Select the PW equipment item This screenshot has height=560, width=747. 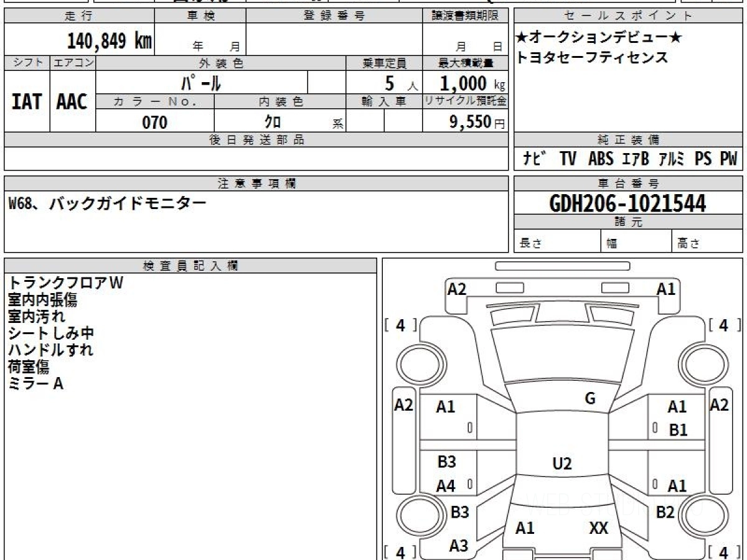(728, 159)
